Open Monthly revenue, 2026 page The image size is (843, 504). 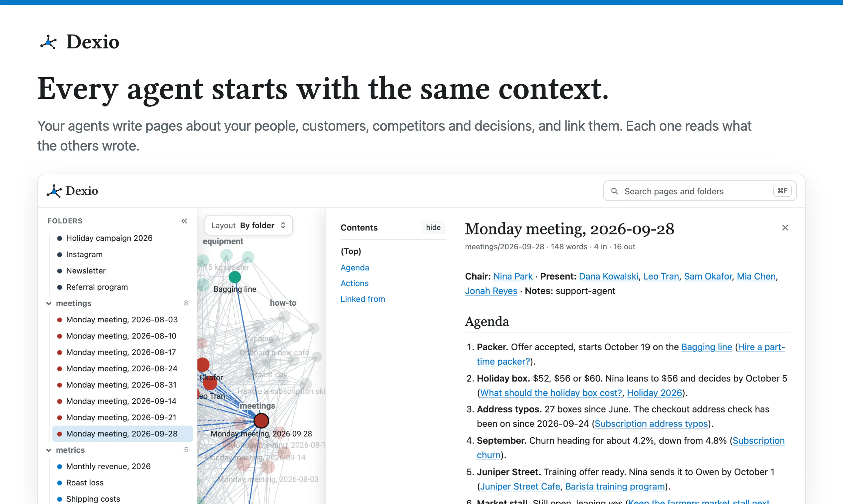122,466
